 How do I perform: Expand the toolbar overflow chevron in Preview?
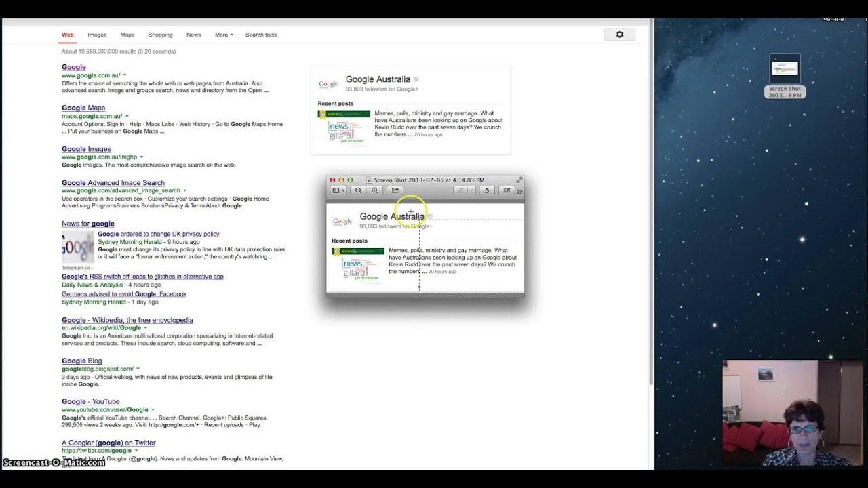coord(520,191)
